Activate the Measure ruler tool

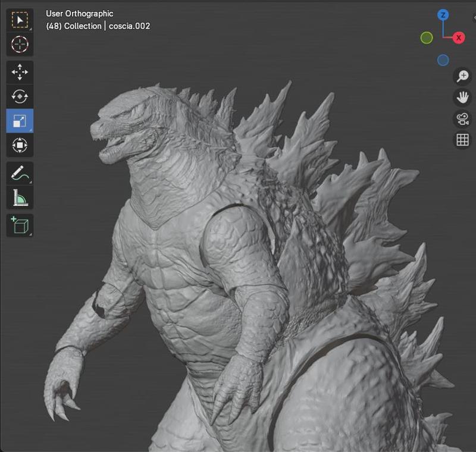(20, 197)
